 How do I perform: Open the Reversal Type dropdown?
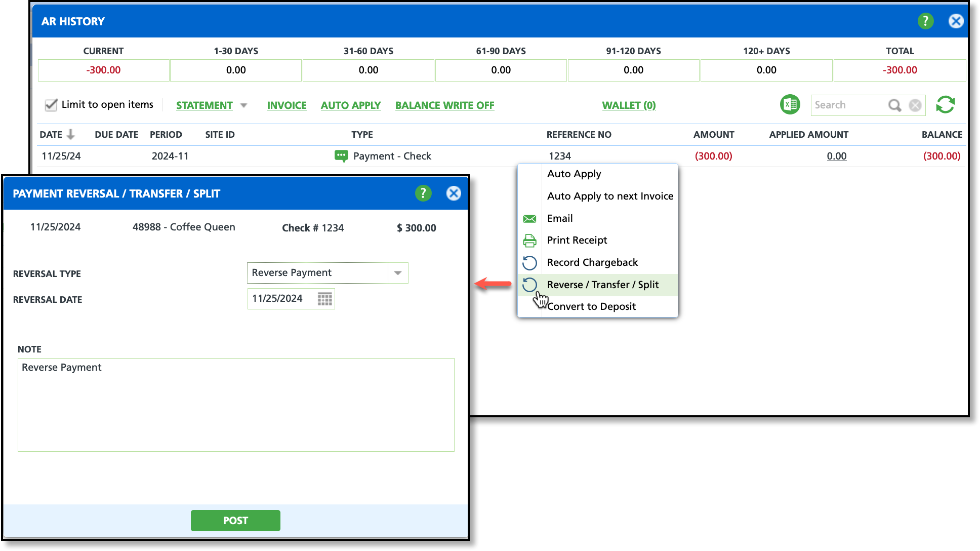coord(398,273)
